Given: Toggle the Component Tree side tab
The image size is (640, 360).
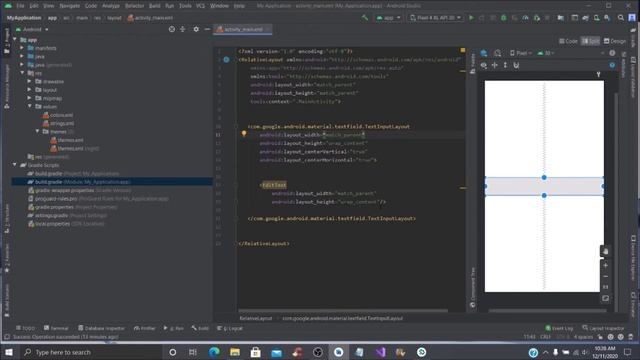Looking at the screenshot, I should [x=473, y=287].
